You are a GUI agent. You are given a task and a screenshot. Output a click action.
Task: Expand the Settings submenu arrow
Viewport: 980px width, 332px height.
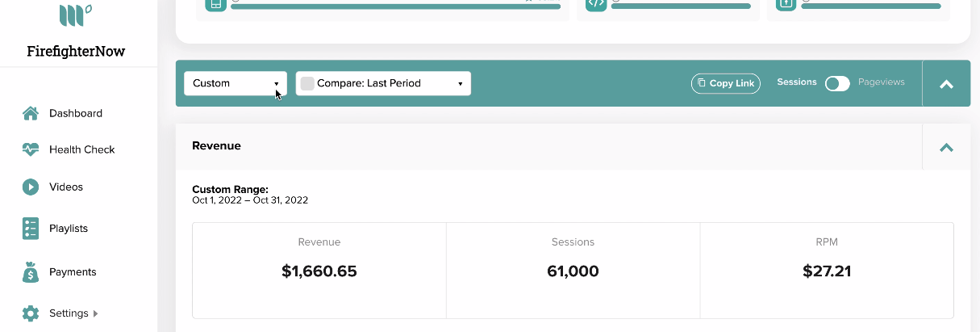(96, 313)
